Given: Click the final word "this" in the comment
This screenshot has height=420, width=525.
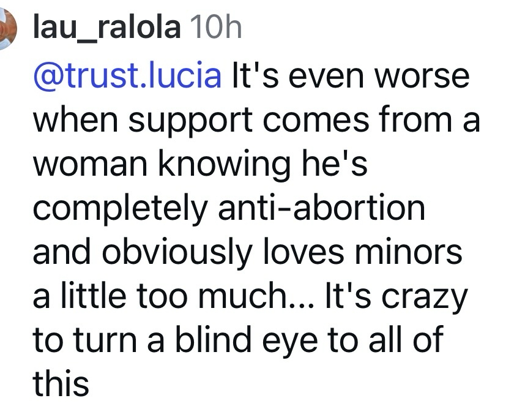Looking at the screenshot, I should coord(61,385).
